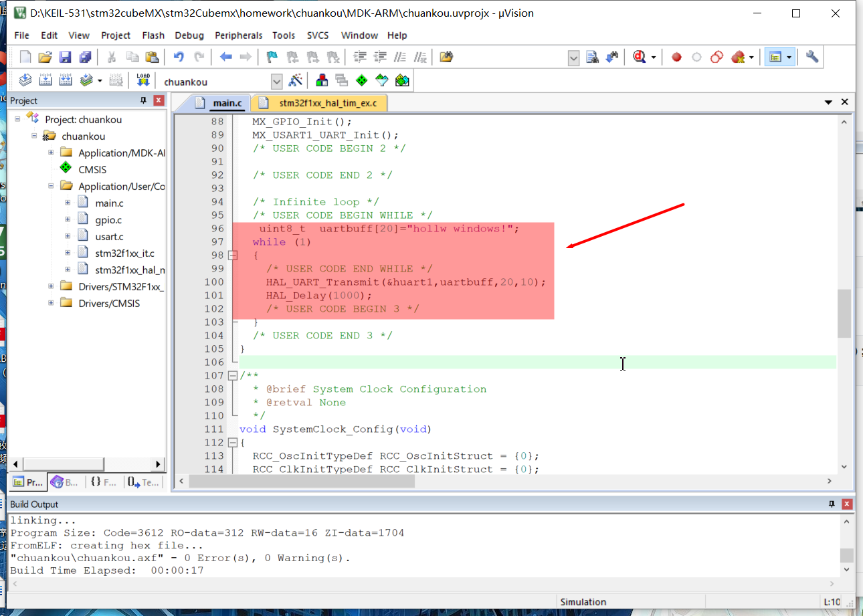The height and width of the screenshot is (616, 863).
Task: Click the editor vertical scrollbar thumb
Action: click(844, 313)
